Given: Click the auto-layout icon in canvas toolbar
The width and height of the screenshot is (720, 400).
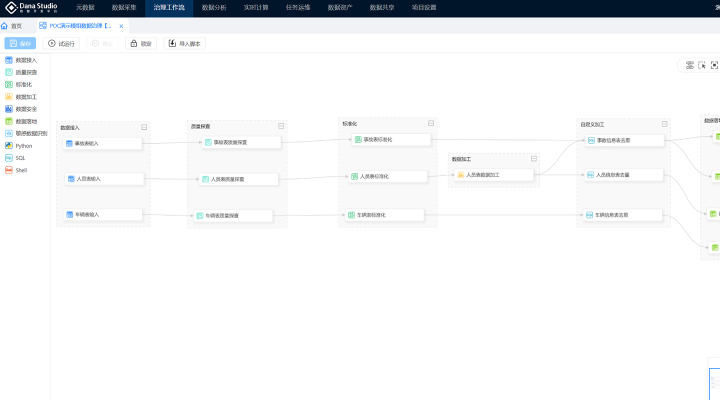Looking at the screenshot, I should click(x=689, y=65).
